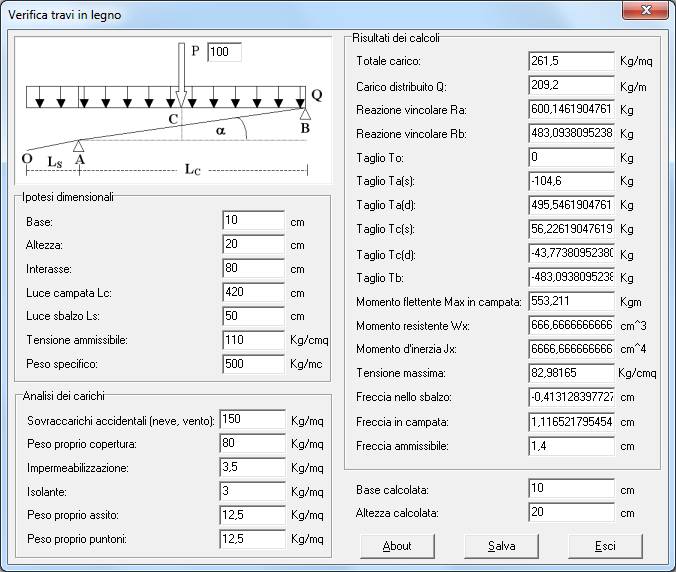Screen dimensions: 676x572
Task: Select the Altezza calcolata field
Action: (x=571, y=513)
